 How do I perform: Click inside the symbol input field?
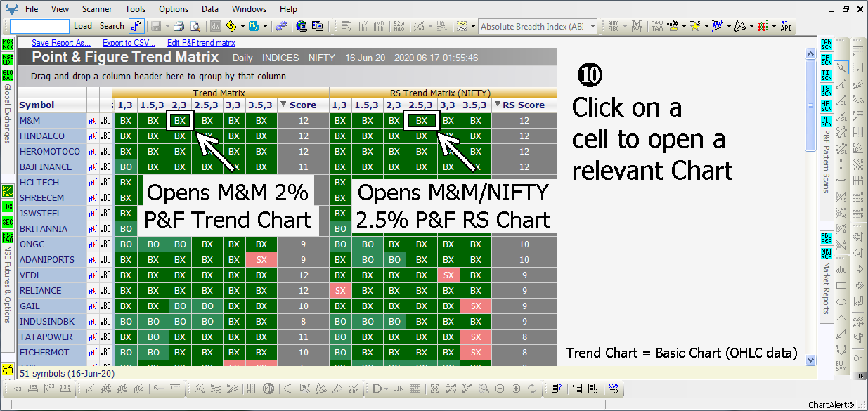coord(39,26)
